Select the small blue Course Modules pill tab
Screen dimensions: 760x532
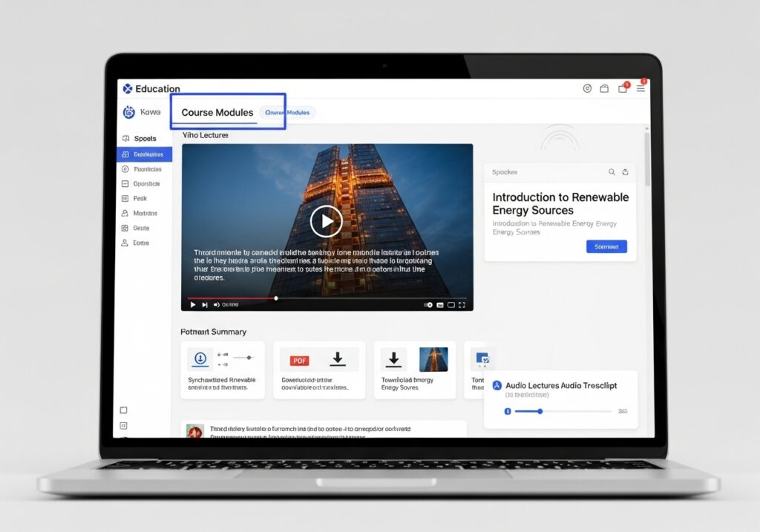[288, 112]
